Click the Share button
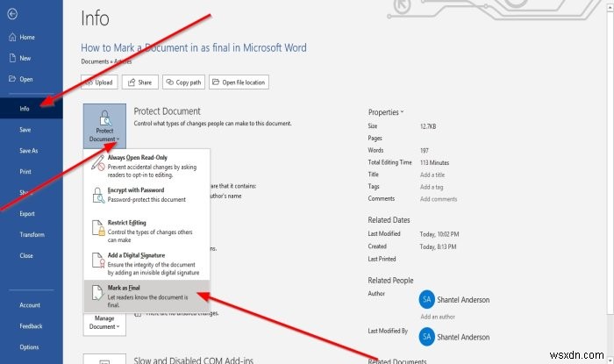This screenshot has height=364, width=614. (140, 82)
